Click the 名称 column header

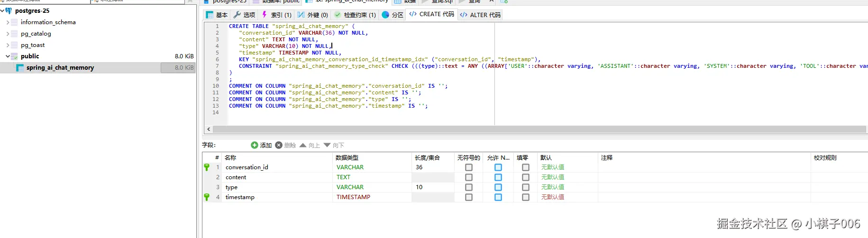point(278,157)
